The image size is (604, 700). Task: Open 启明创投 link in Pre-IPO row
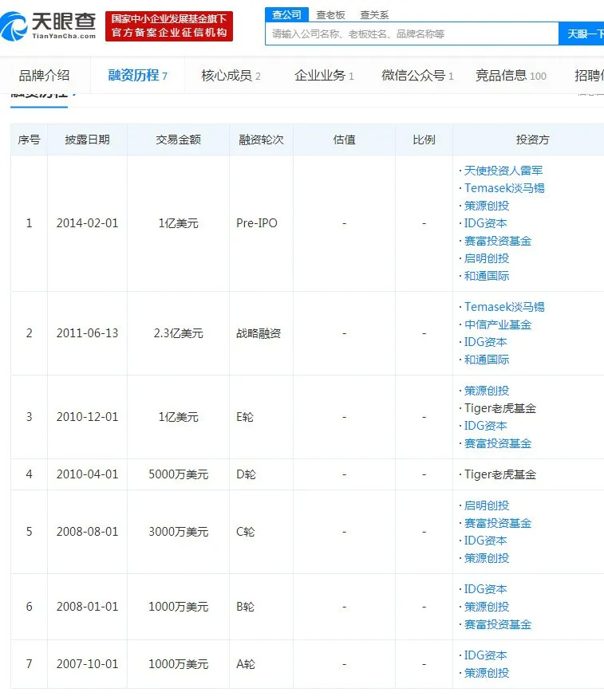487,258
